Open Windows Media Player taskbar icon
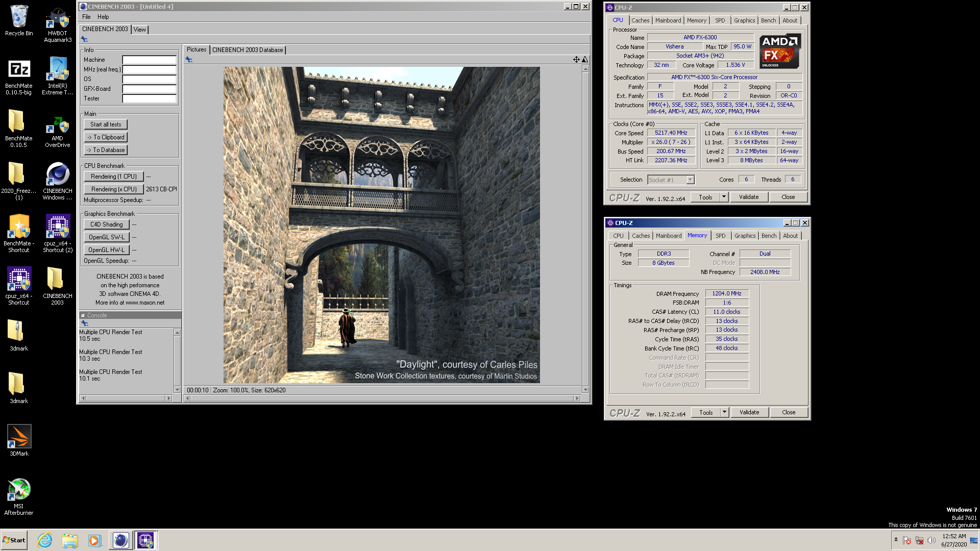 click(94, 540)
